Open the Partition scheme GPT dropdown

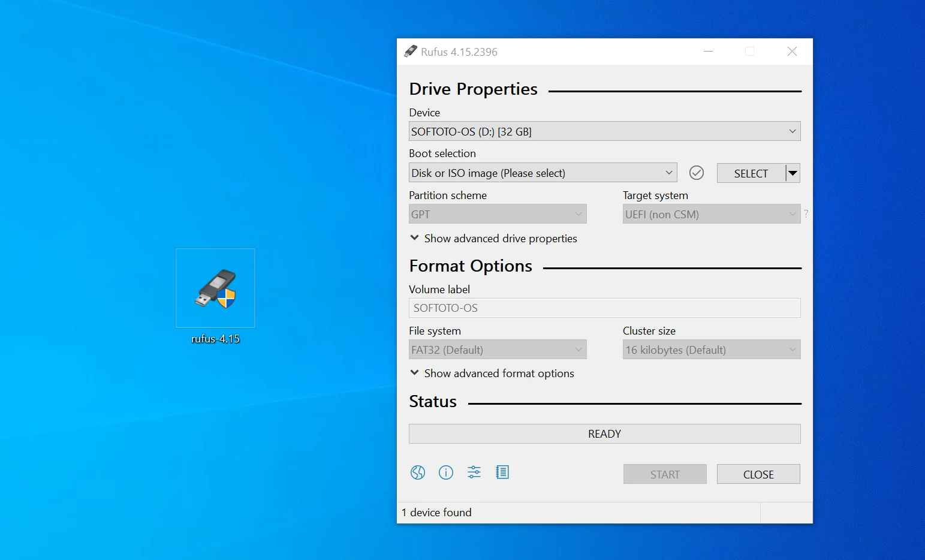[x=498, y=214]
